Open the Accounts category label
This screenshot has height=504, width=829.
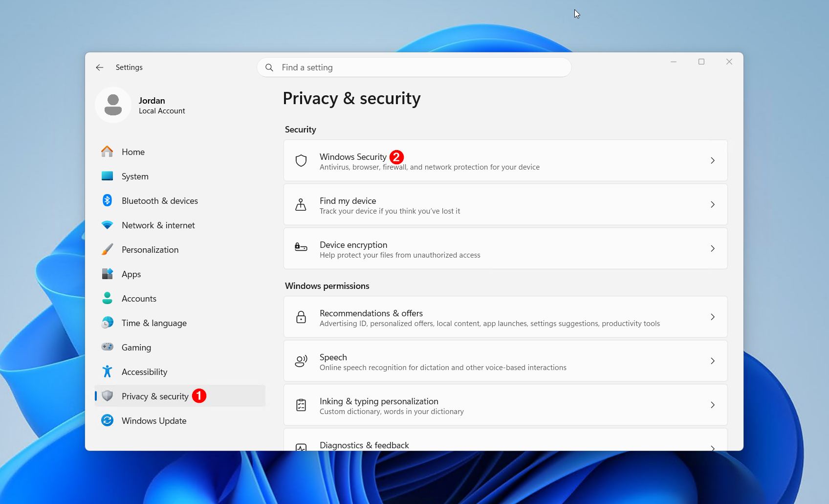(139, 299)
